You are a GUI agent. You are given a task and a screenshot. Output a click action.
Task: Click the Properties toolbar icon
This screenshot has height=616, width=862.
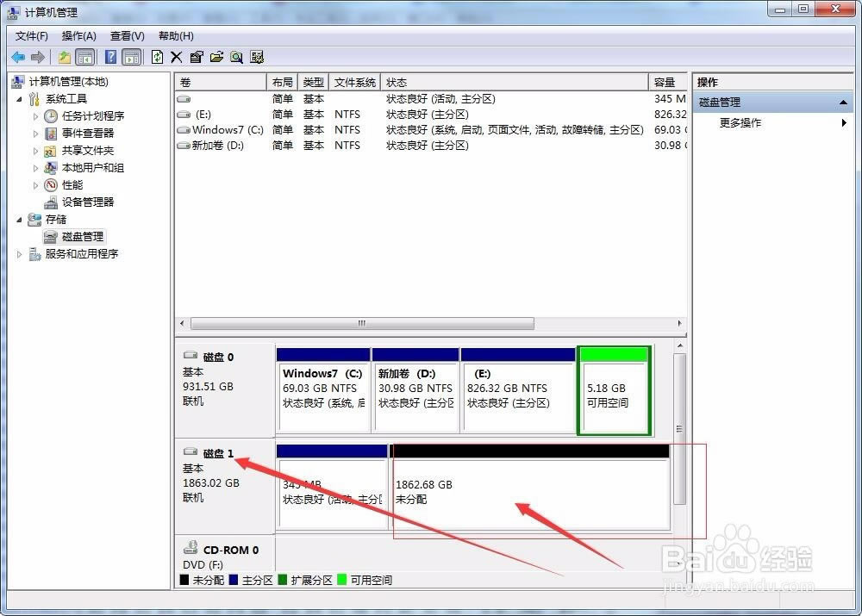tap(197, 57)
